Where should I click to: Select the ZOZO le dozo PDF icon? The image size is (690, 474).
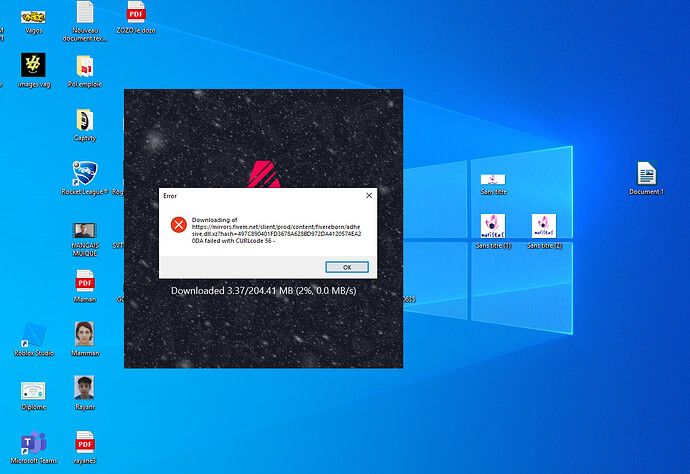[136, 12]
